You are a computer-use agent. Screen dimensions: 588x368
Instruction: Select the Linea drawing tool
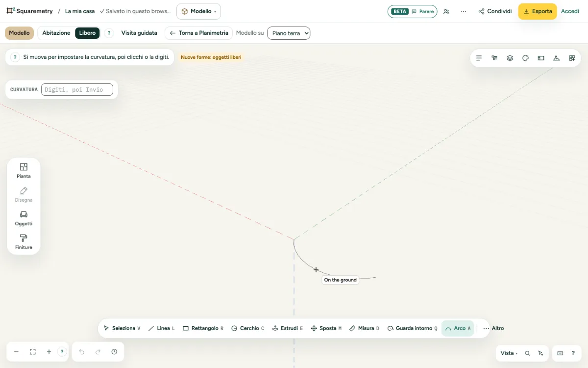pyautogui.click(x=161, y=328)
